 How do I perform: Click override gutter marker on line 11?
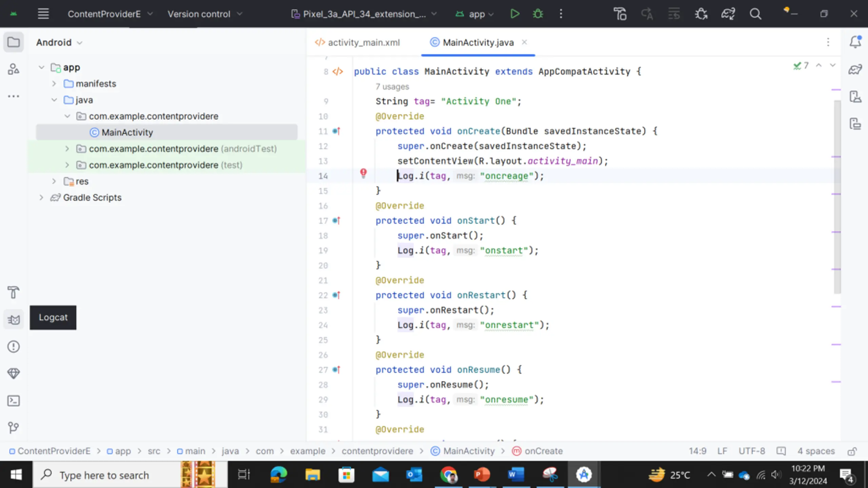(336, 131)
